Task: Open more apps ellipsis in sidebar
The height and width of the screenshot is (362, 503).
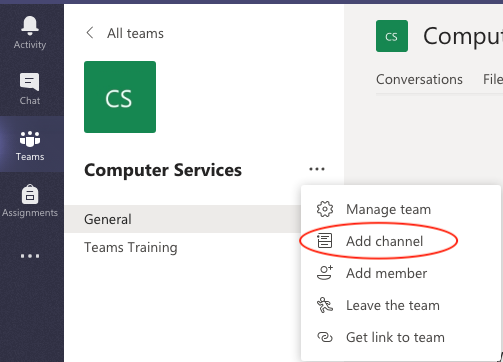Action: click(30, 256)
